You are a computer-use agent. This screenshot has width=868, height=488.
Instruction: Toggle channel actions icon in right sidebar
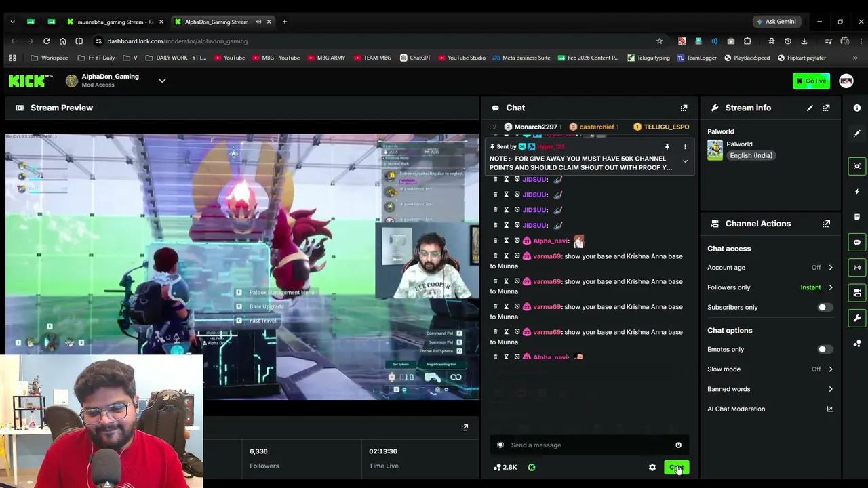tap(857, 293)
